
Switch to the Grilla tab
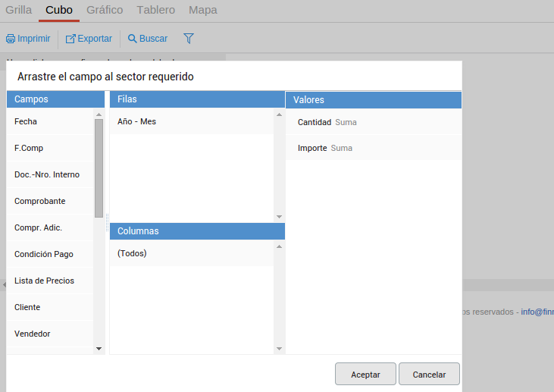click(18, 11)
